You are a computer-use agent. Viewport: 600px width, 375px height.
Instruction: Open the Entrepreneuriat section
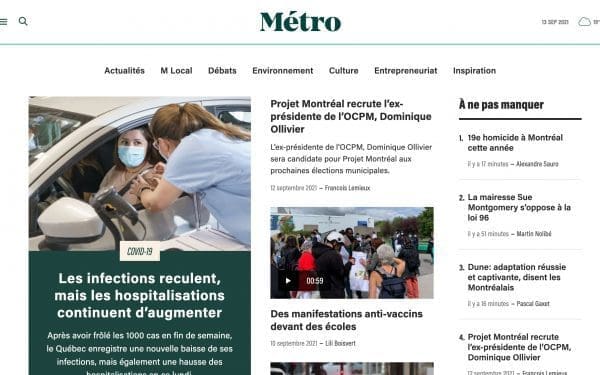[x=406, y=71]
